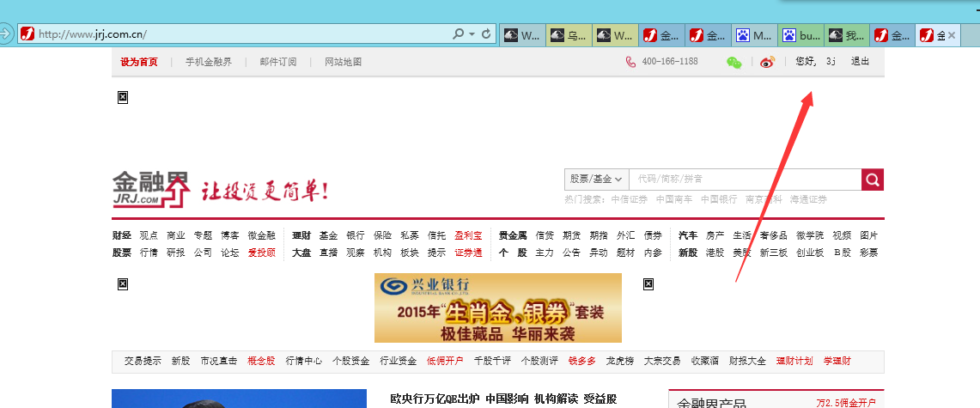Click the address bar search magnifier icon
This screenshot has height=408, width=980.
coord(458,34)
